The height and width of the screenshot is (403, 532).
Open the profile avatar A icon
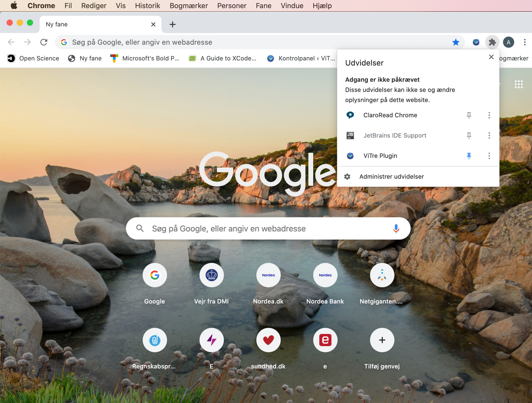click(508, 42)
